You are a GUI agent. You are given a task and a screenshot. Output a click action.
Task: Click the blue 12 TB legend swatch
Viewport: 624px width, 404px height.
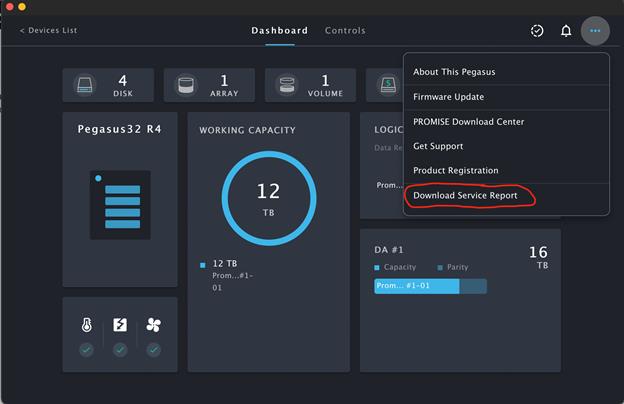[203, 265]
